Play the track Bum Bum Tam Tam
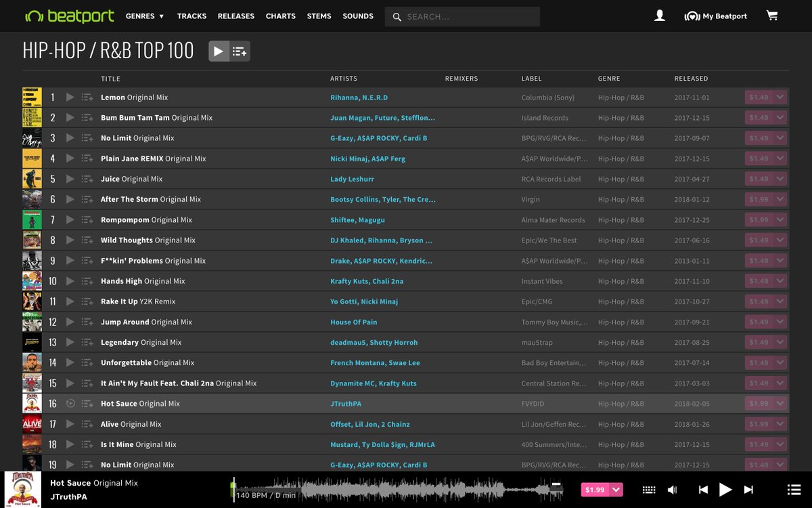Screen dimensions: 812x508 click(x=70, y=117)
